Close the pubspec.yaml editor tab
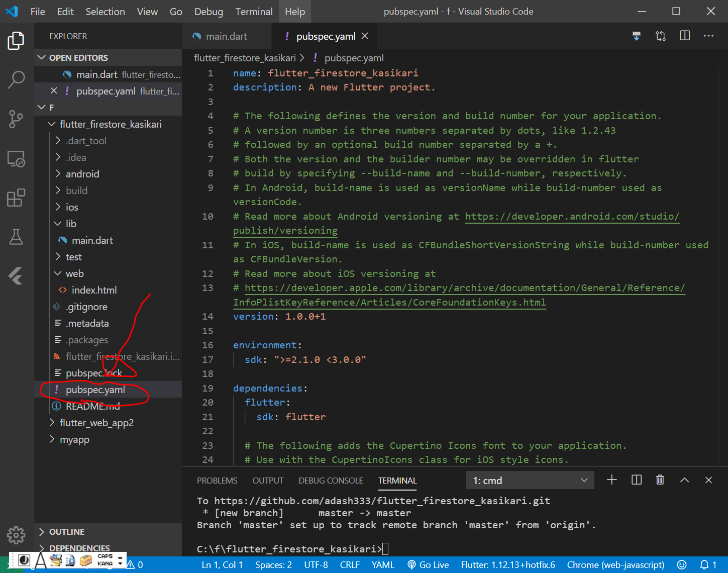This screenshot has height=573, width=728. [x=365, y=36]
